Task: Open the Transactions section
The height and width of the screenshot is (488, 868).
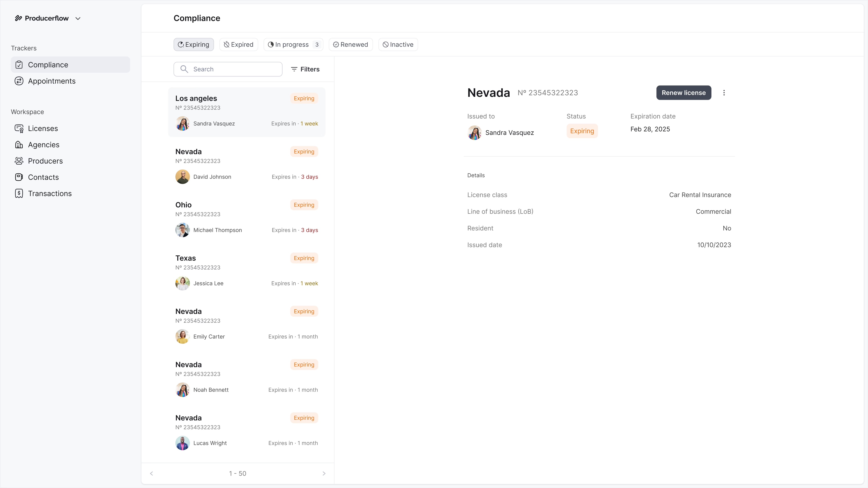Action: (50, 194)
